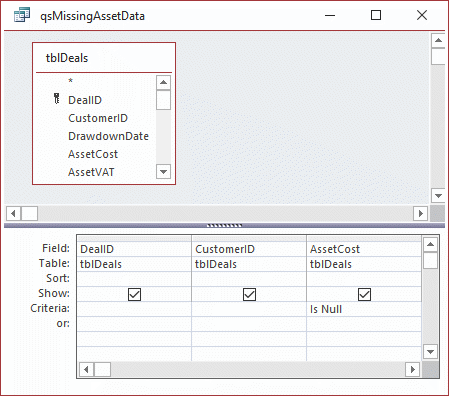Image resolution: width=449 pixels, height=396 pixels.
Task: Select the DealID field in tblDeals list
Action: 85,100
